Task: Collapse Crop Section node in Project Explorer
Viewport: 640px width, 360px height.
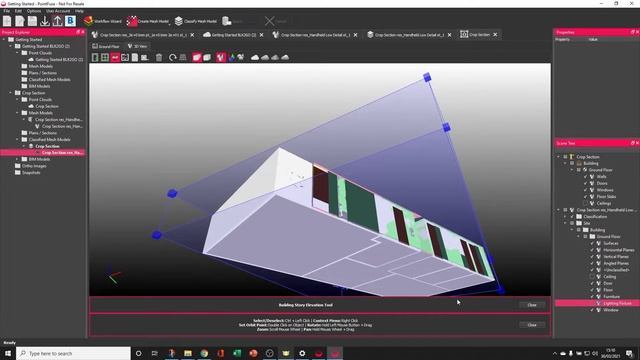Action: [11, 93]
